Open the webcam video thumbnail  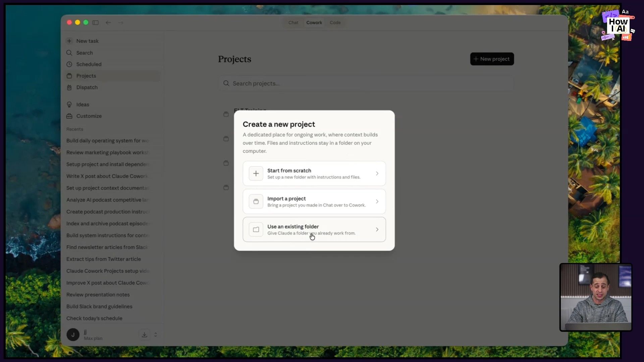click(x=596, y=297)
